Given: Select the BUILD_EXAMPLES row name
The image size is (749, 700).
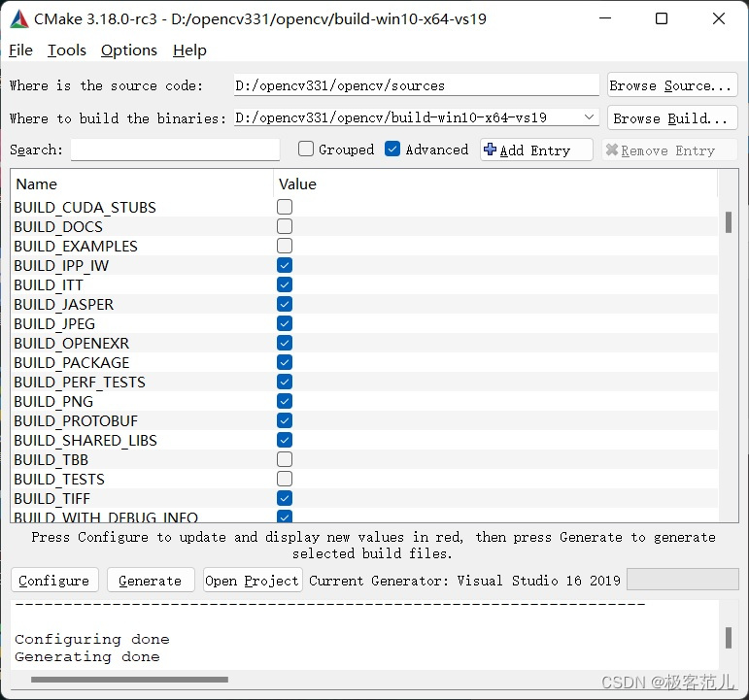Looking at the screenshot, I should click(x=76, y=246).
